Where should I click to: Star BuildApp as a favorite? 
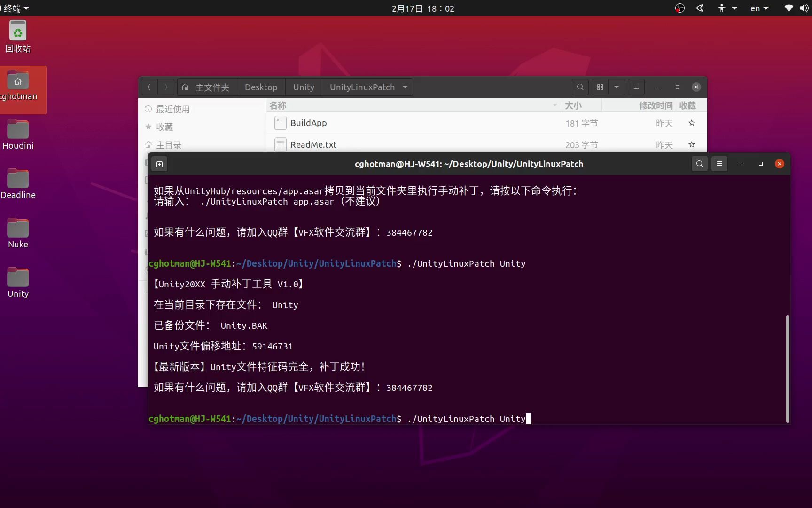[691, 123]
